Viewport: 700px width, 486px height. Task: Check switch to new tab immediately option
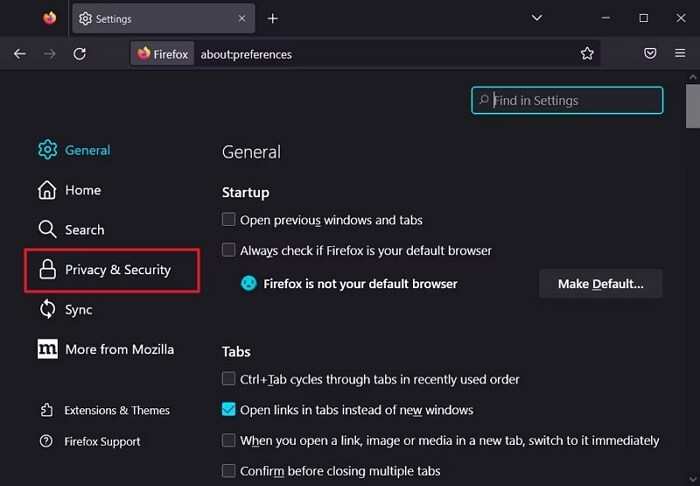pyautogui.click(x=229, y=440)
